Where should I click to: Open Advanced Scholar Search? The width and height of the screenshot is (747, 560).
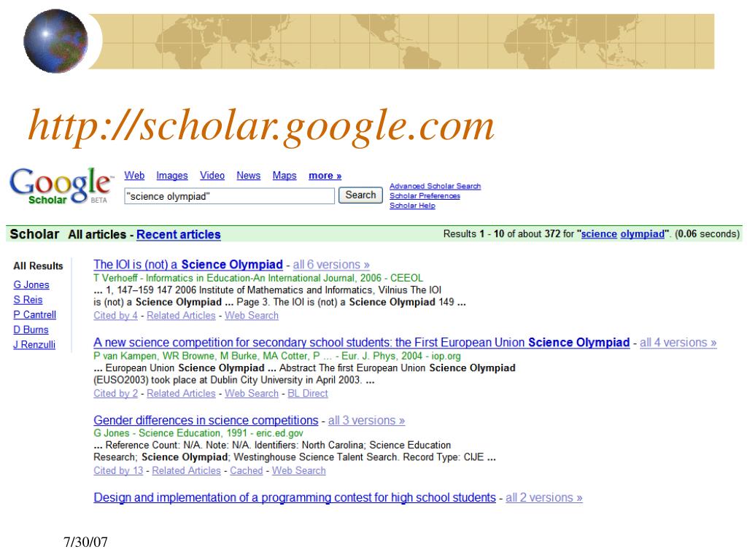tap(435, 187)
